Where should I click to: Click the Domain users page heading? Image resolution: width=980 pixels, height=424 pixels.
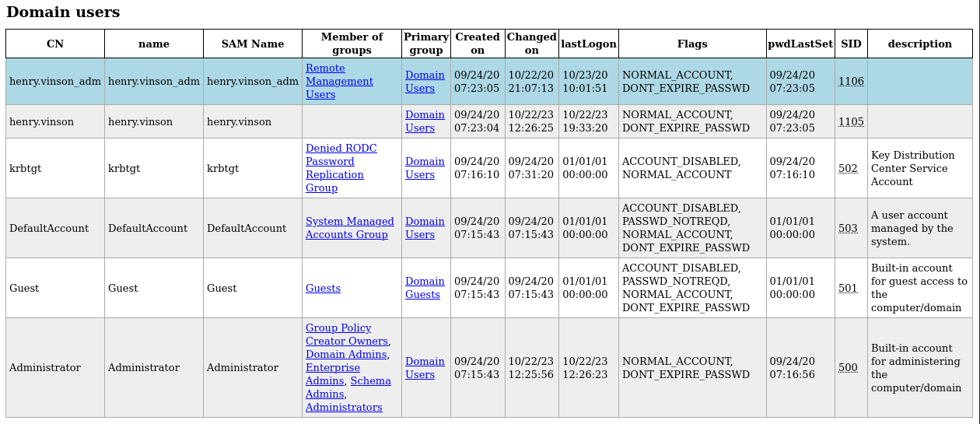pyautogui.click(x=63, y=12)
